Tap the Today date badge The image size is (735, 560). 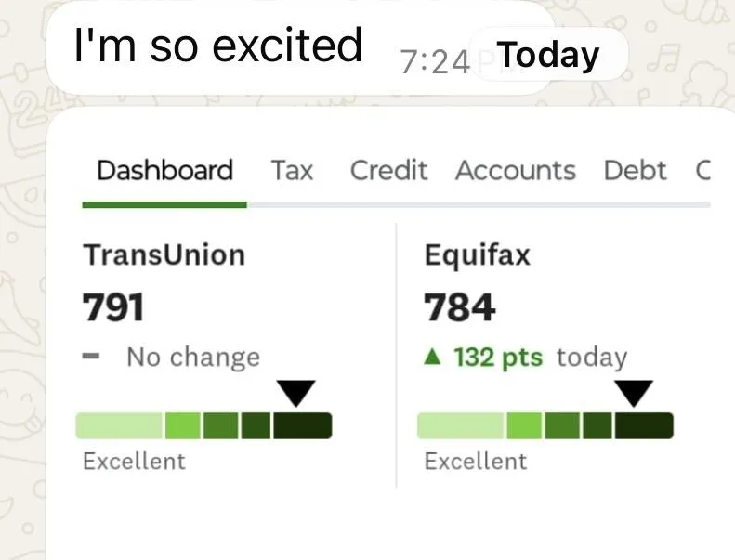(548, 55)
